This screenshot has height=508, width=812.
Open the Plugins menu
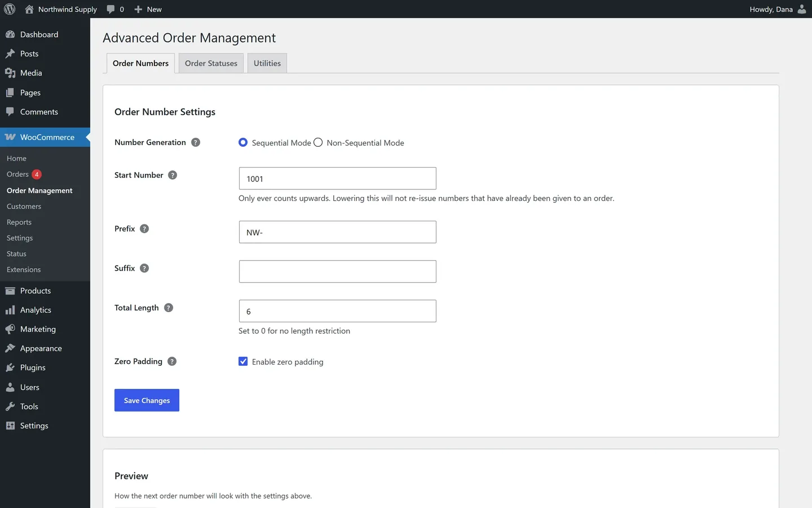click(45, 367)
